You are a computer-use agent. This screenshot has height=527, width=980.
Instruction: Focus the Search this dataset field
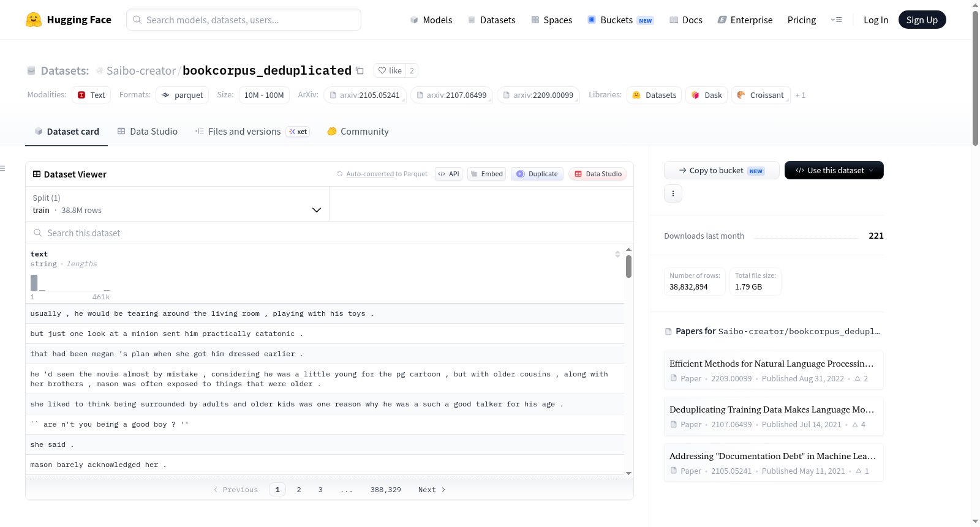coord(330,233)
